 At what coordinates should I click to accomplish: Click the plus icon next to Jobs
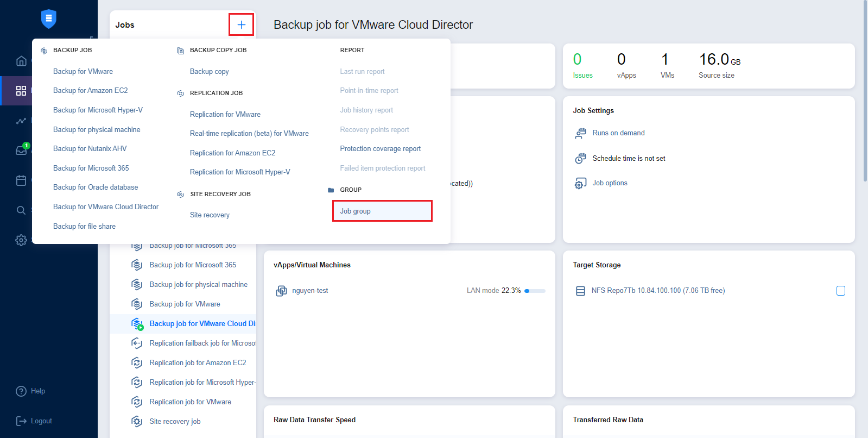[241, 24]
